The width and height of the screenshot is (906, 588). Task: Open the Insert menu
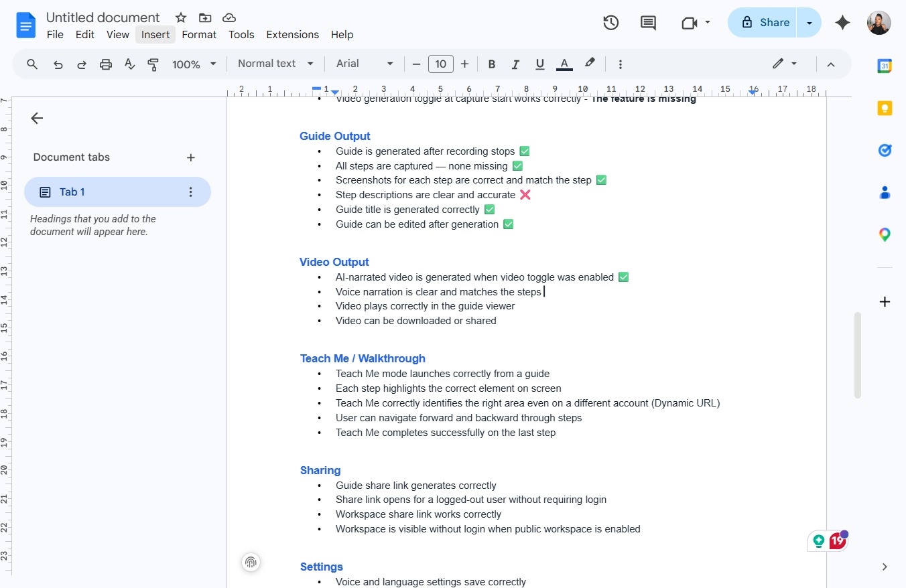click(x=155, y=35)
